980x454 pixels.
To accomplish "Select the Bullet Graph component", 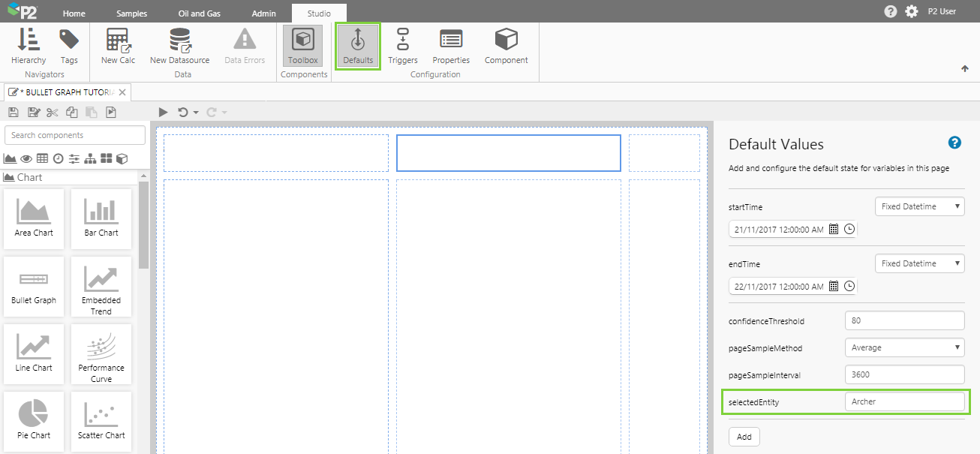I will [34, 285].
